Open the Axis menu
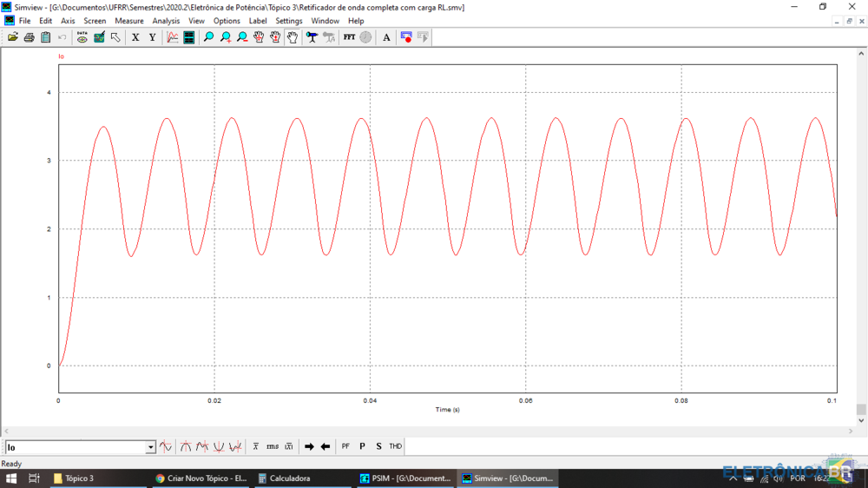 (x=68, y=21)
